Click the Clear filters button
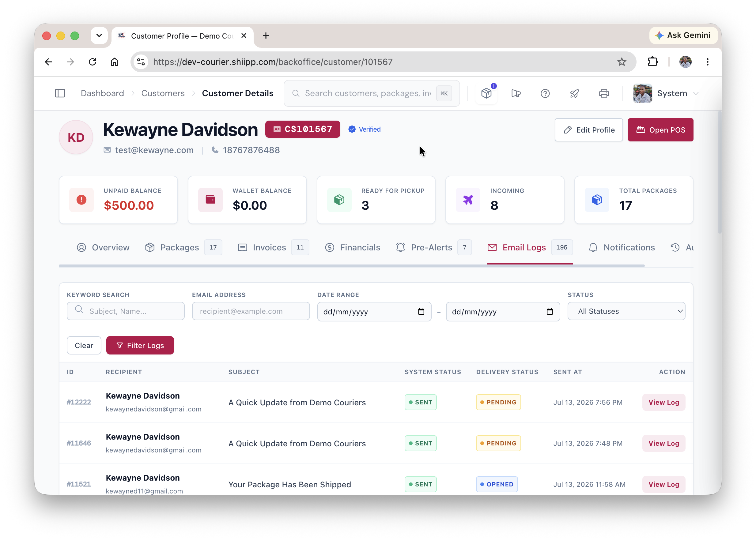The image size is (756, 540). (84, 346)
